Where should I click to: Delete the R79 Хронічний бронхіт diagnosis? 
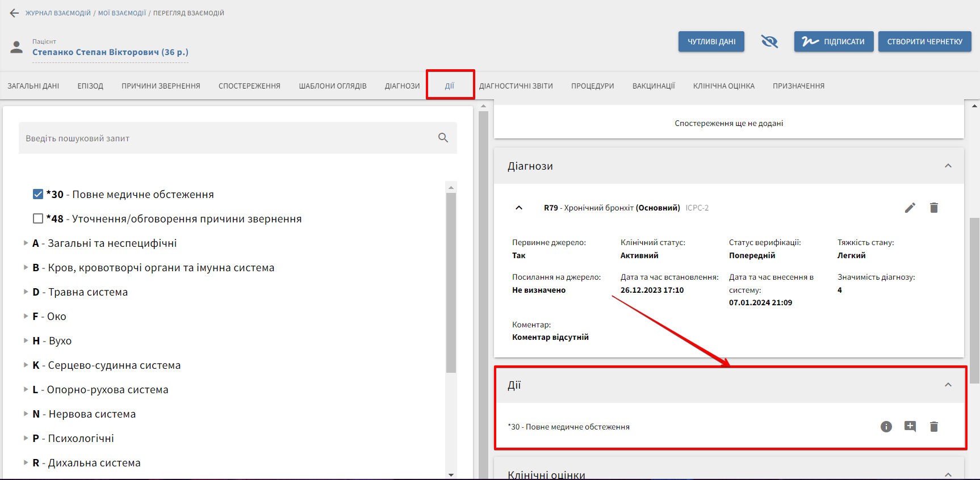(933, 208)
